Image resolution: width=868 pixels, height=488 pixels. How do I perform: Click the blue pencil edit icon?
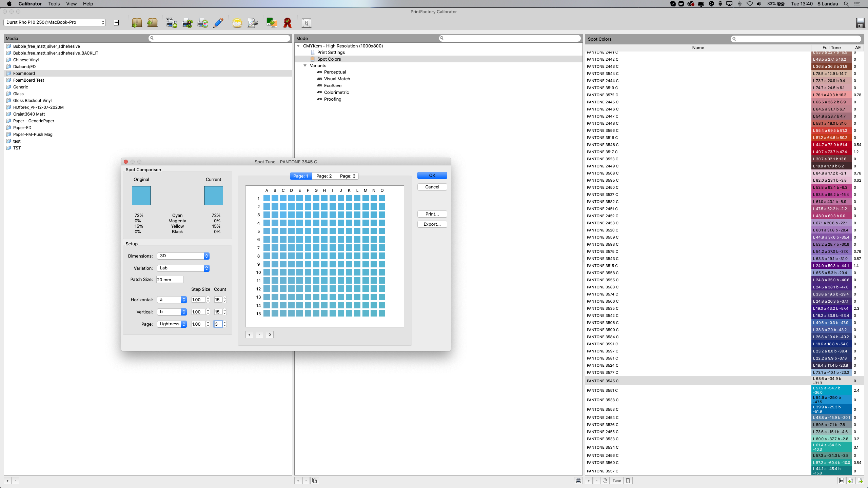pyautogui.click(x=219, y=23)
